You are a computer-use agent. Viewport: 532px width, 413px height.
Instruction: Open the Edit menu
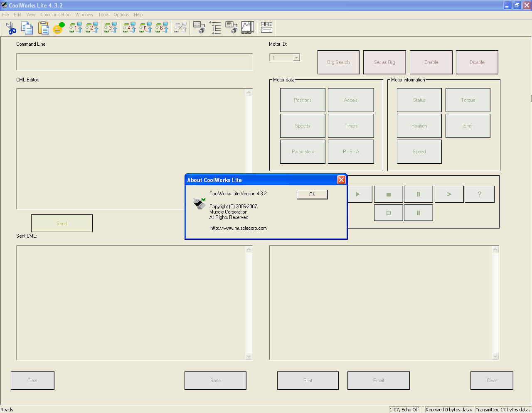[17, 15]
